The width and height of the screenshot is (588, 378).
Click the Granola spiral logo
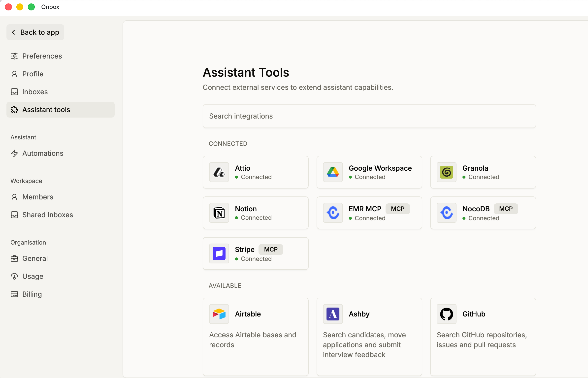[x=447, y=172]
